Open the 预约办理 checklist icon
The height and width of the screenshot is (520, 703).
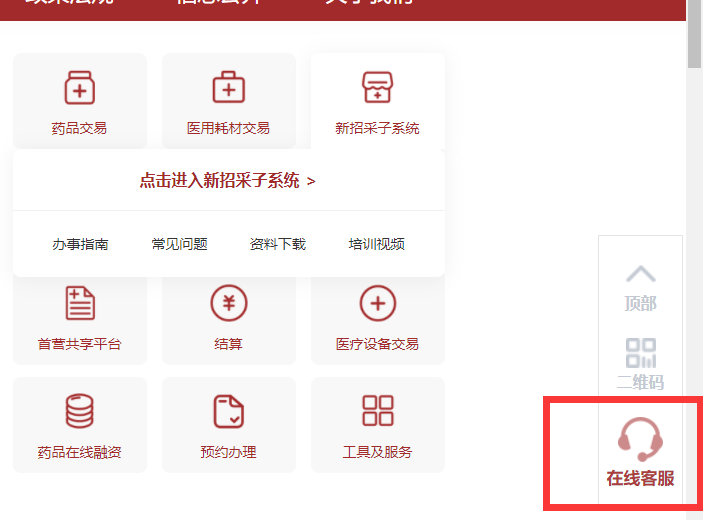point(228,411)
